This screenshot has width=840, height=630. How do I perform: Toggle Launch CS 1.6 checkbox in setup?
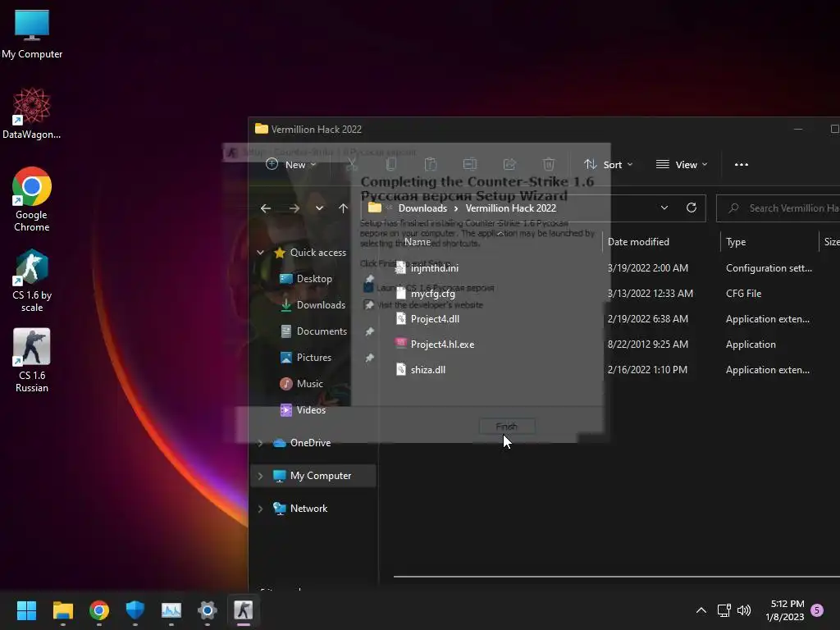pos(368,288)
